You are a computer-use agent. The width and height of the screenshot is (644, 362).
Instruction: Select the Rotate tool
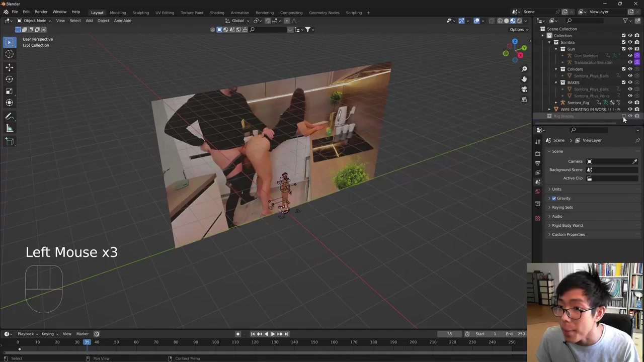[x=9, y=79]
